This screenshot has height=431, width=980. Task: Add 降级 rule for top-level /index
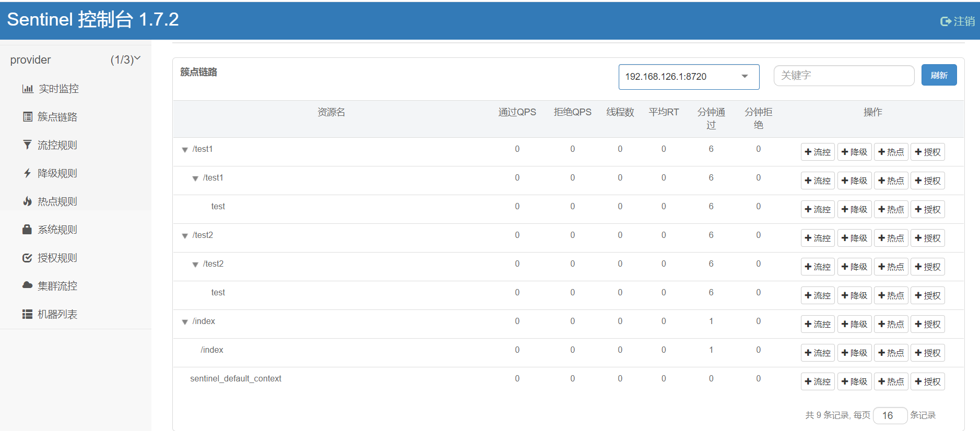(x=854, y=324)
